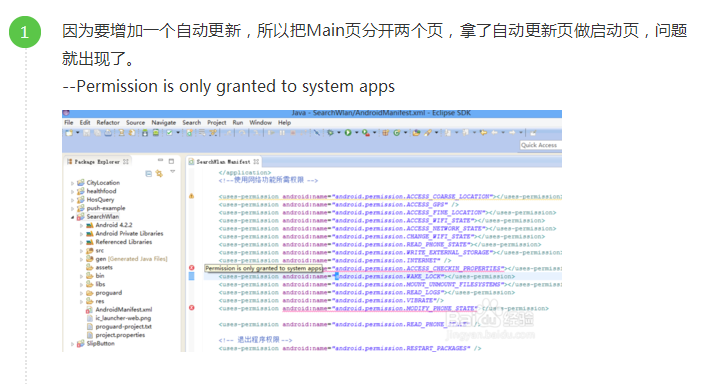
Task: Open the Navigate menu
Action: click(x=163, y=122)
